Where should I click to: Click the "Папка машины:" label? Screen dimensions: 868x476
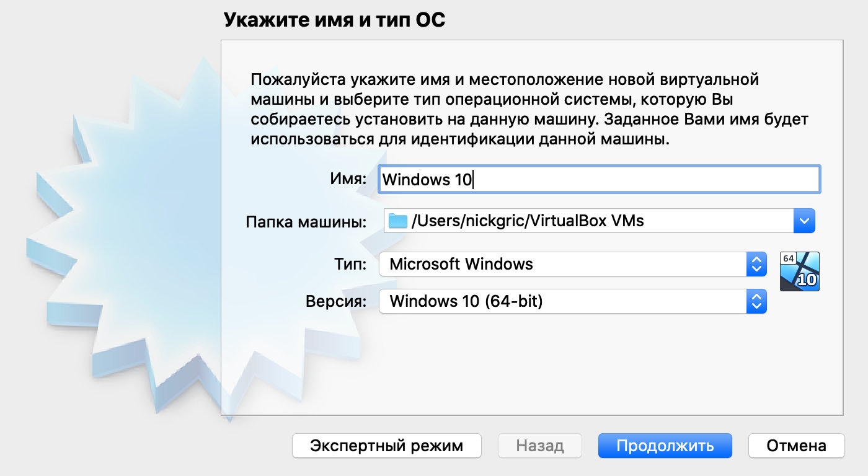(x=306, y=221)
